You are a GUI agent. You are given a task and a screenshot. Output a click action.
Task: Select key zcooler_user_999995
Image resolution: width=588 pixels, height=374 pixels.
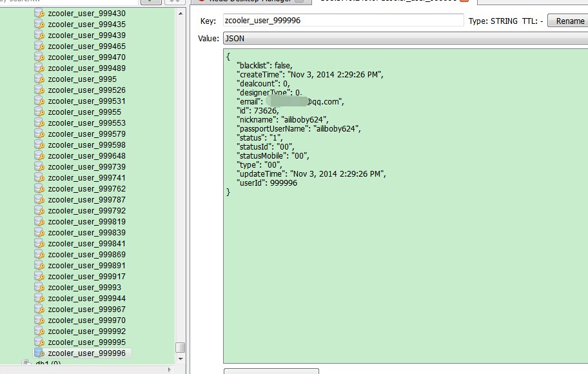click(x=86, y=342)
